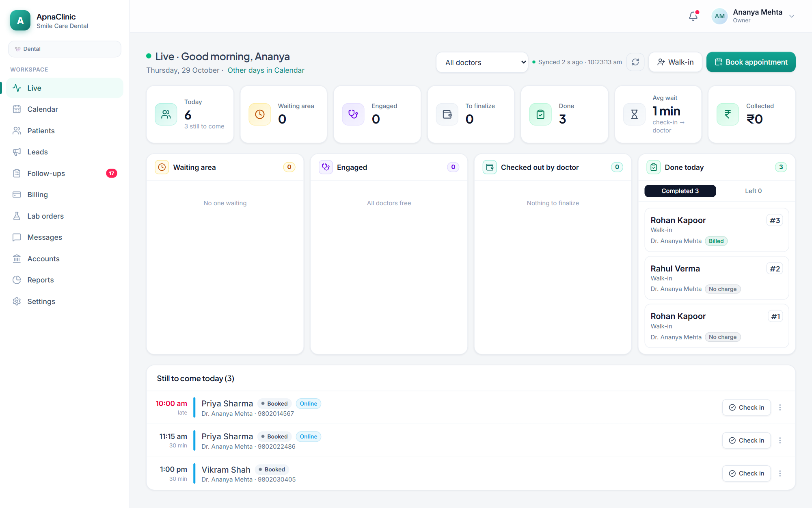Click the Lab orders flask icon

click(17, 216)
